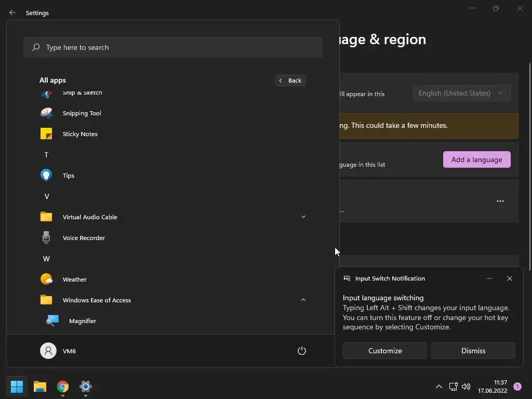Dismiss the input language switching notification
This screenshot has width=532, height=399.
pos(473,351)
